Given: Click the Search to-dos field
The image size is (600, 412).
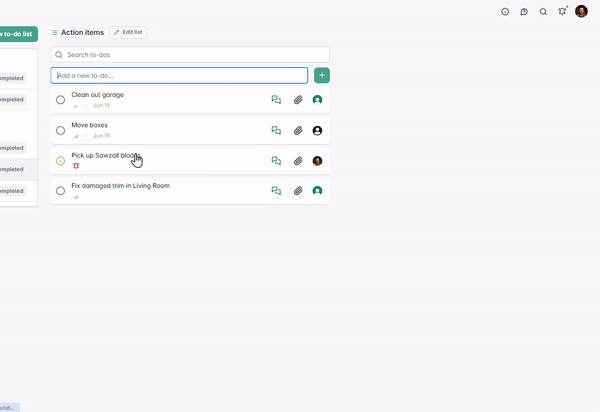Looking at the screenshot, I should coord(190,54).
